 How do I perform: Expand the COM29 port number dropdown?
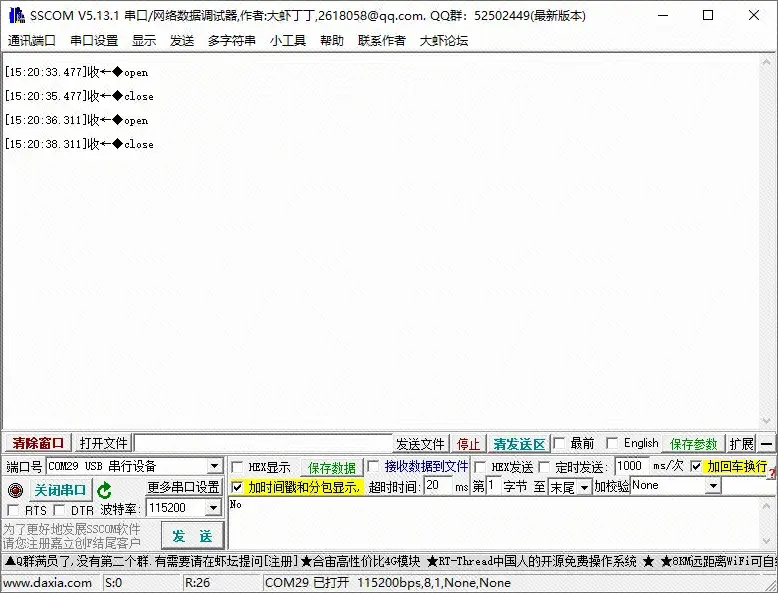(x=215, y=466)
